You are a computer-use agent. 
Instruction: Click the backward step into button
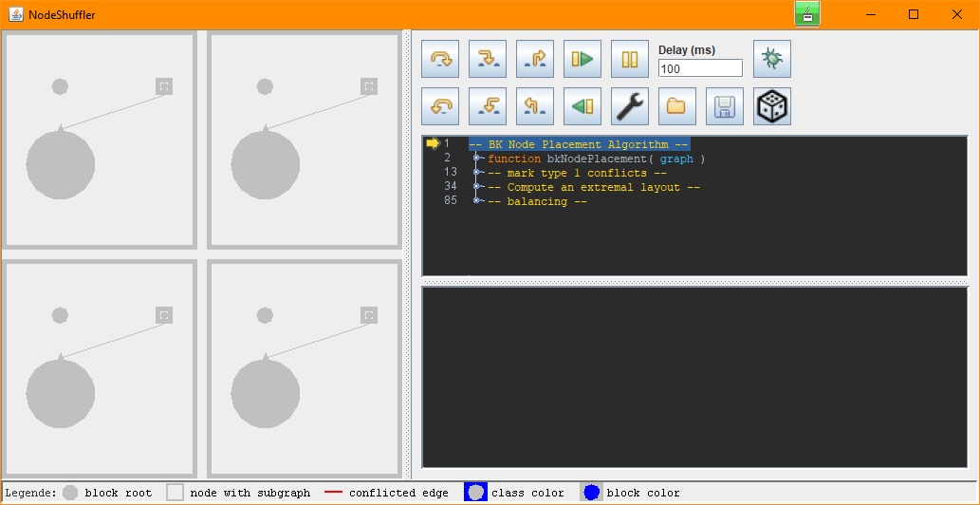(x=488, y=106)
